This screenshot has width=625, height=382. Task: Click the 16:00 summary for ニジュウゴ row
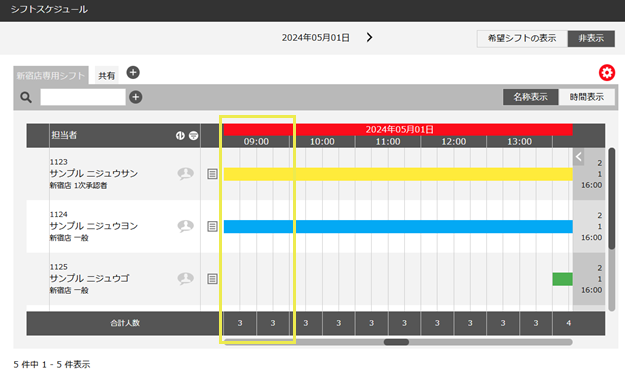(x=591, y=290)
